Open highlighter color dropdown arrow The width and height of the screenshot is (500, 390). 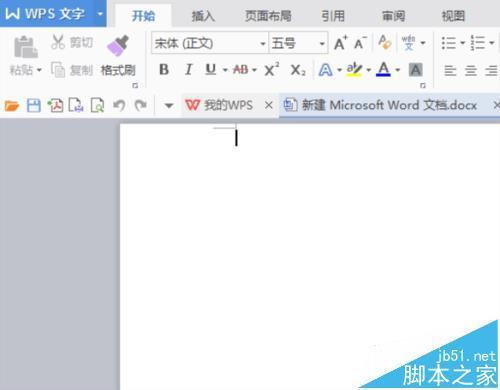click(369, 70)
